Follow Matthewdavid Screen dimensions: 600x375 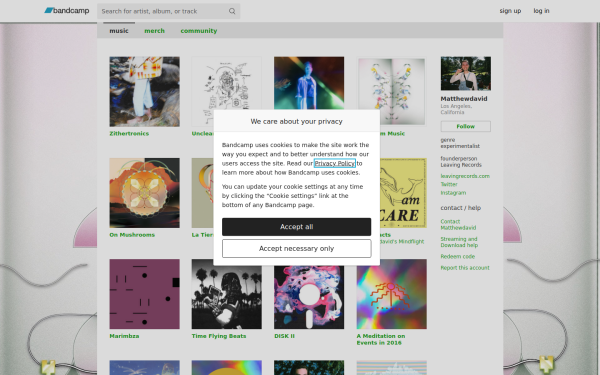(465, 126)
